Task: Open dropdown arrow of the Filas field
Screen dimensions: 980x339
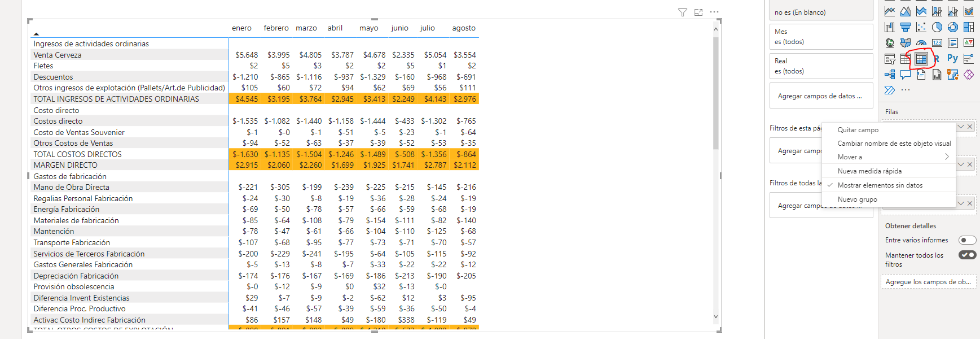Action: pos(961,127)
